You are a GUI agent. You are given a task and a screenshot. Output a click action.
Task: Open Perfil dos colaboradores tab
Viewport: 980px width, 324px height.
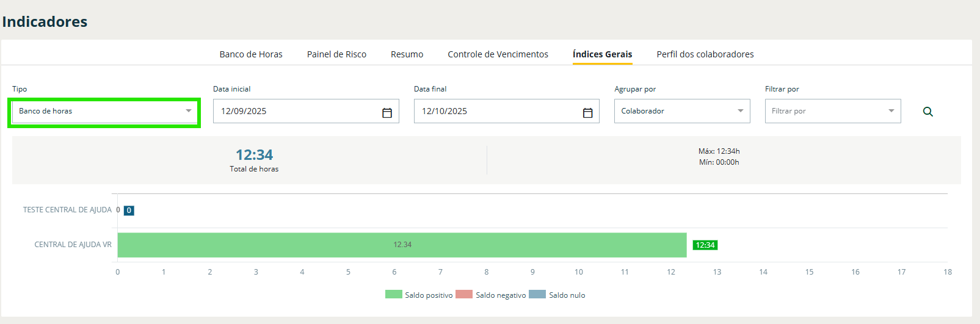(x=705, y=54)
